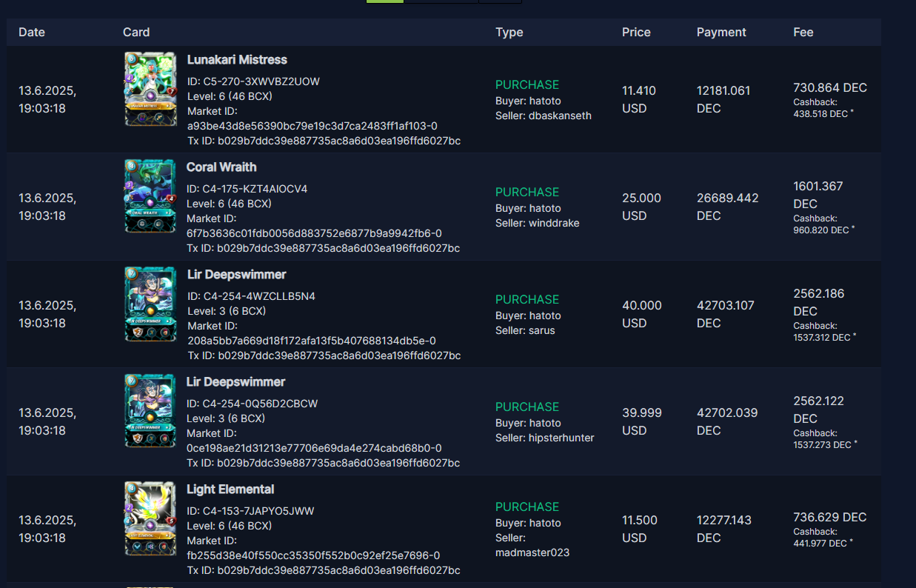This screenshot has width=916, height=588.
Task: Sort by the Price column header
Action: point(636,32)
